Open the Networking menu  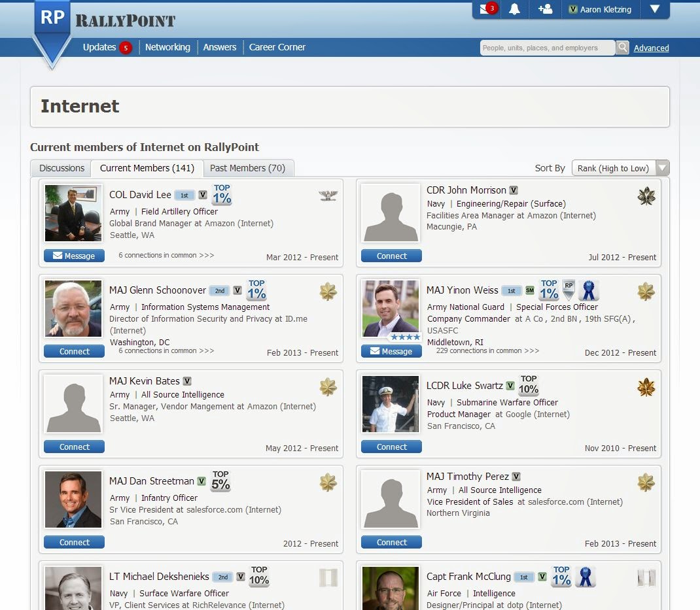coord(167,47)
